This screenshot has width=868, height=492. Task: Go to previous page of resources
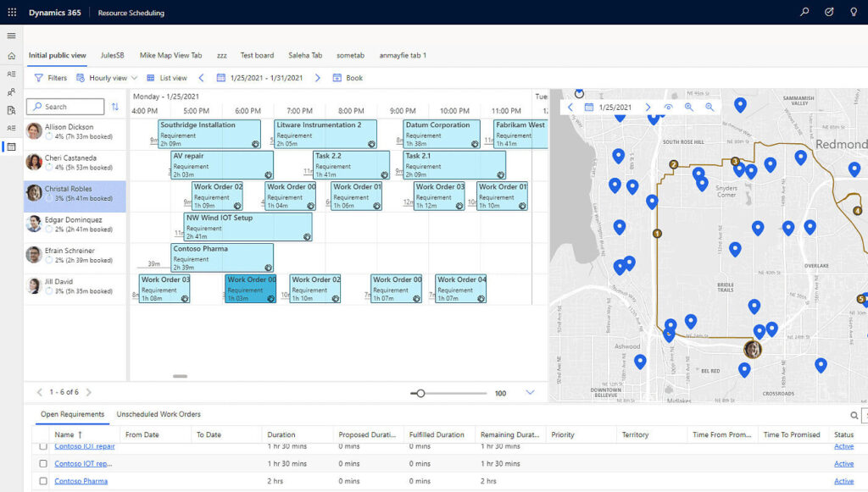(39, 392)
